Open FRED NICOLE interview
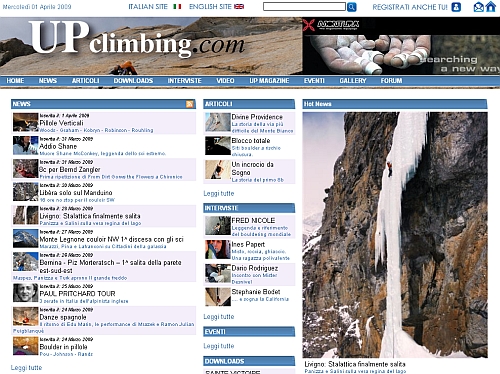 (253, 221)
